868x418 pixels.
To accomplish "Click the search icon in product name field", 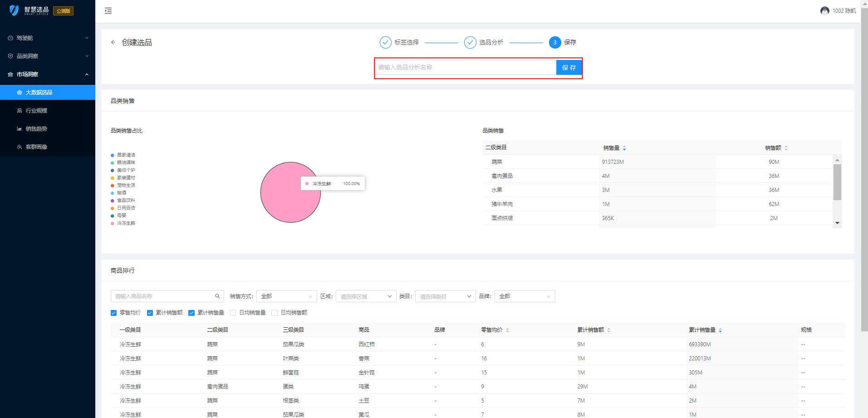I will pos(217,296).
